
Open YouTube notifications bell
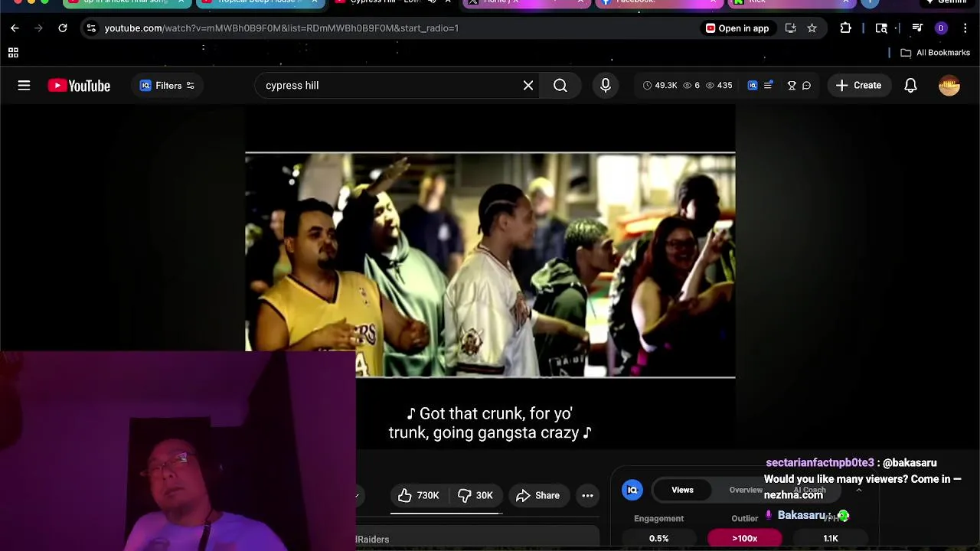pos(910,86)
